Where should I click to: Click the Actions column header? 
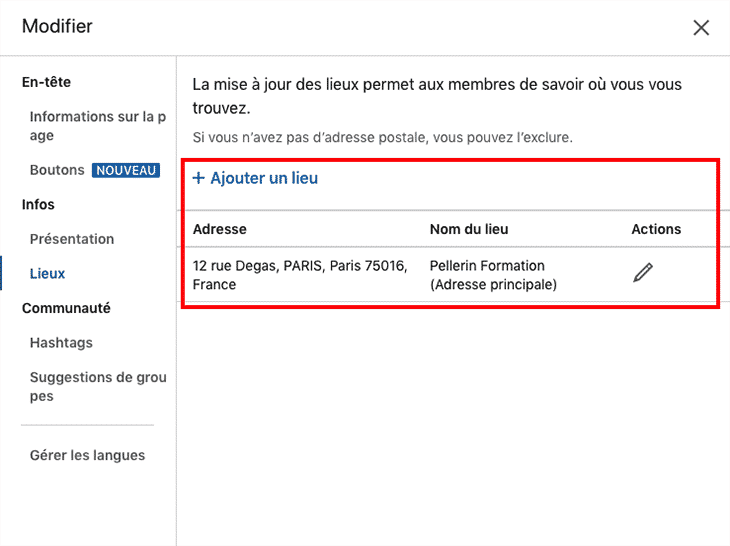(656, 229)
